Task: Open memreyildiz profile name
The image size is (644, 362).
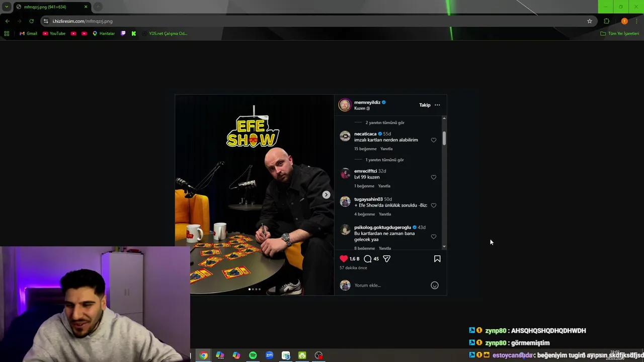Action: (367, 102)
